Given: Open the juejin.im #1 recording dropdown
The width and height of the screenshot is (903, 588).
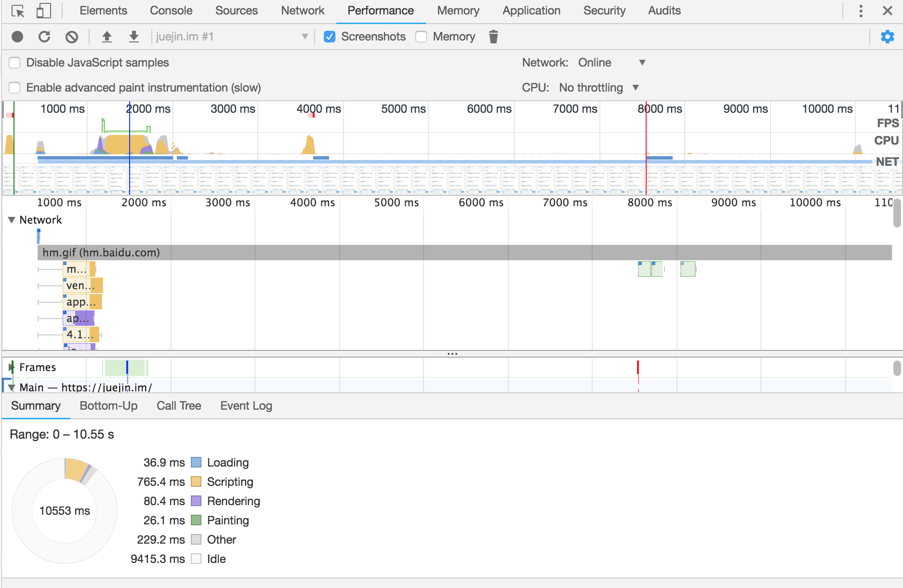Looking at the screenshot, I should (x=231, y=37).
